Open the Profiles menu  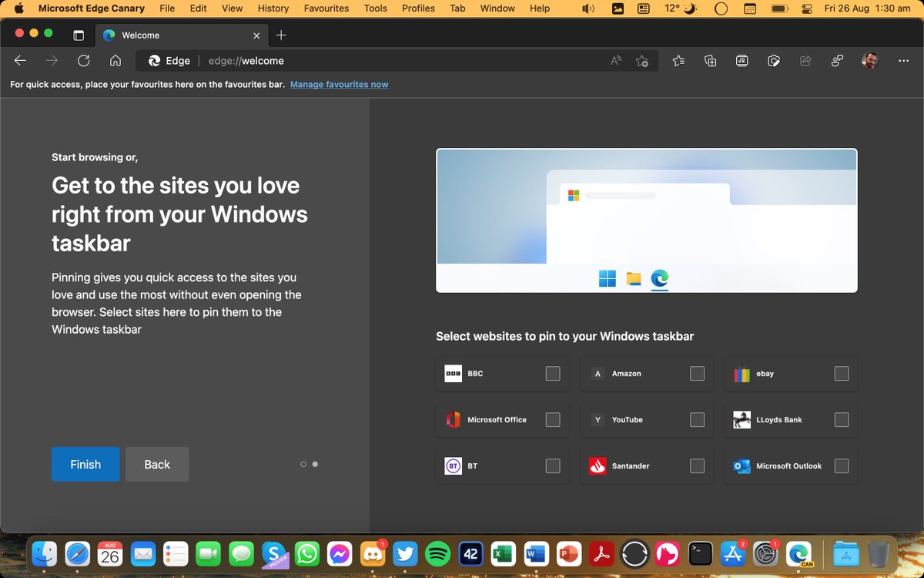coord(418,8)
